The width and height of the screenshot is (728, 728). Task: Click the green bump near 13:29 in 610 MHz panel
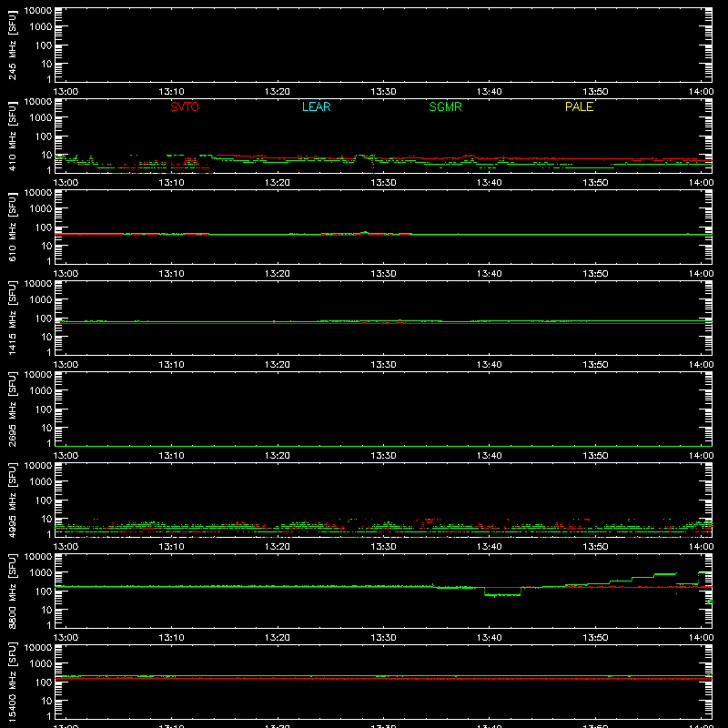[366, 232]
